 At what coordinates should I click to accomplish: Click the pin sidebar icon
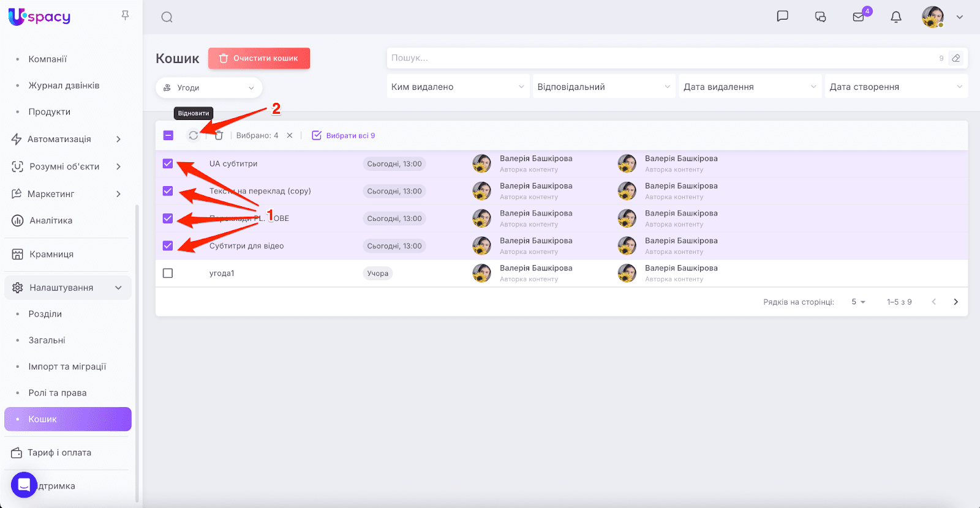click(x=125, y=15)
